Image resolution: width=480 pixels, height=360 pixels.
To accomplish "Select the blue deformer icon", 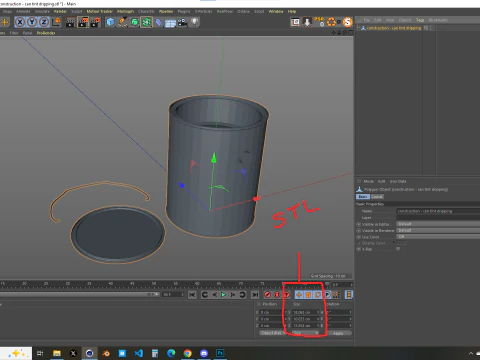I will [x=159, y=22].
